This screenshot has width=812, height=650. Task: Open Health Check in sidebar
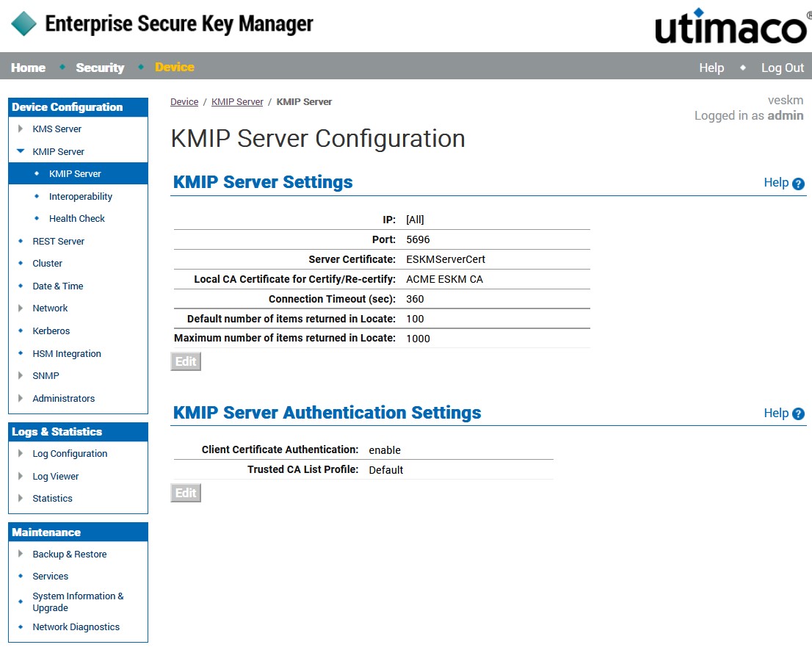pos(76,219)
